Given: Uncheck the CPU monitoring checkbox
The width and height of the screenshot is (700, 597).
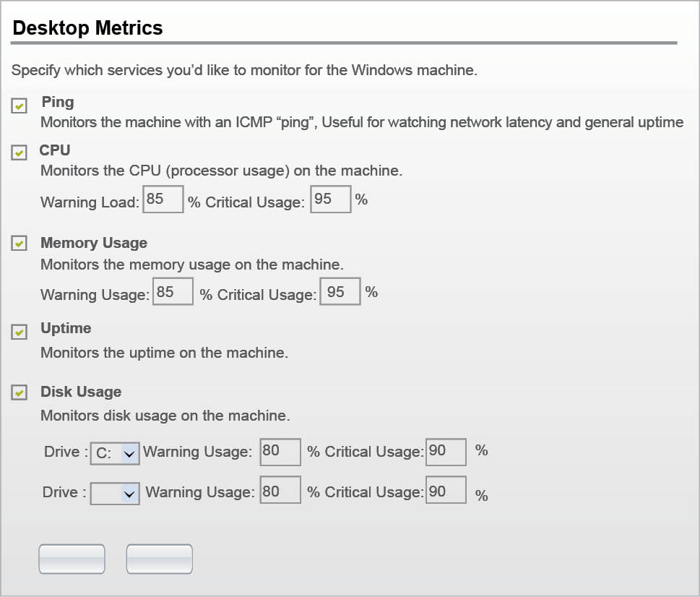Looking at the screenshot, I should point(20,153).
